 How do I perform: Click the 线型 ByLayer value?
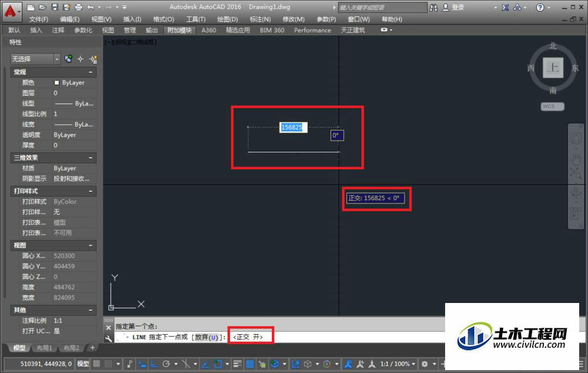pyautogui.click(x=74, y=104)
